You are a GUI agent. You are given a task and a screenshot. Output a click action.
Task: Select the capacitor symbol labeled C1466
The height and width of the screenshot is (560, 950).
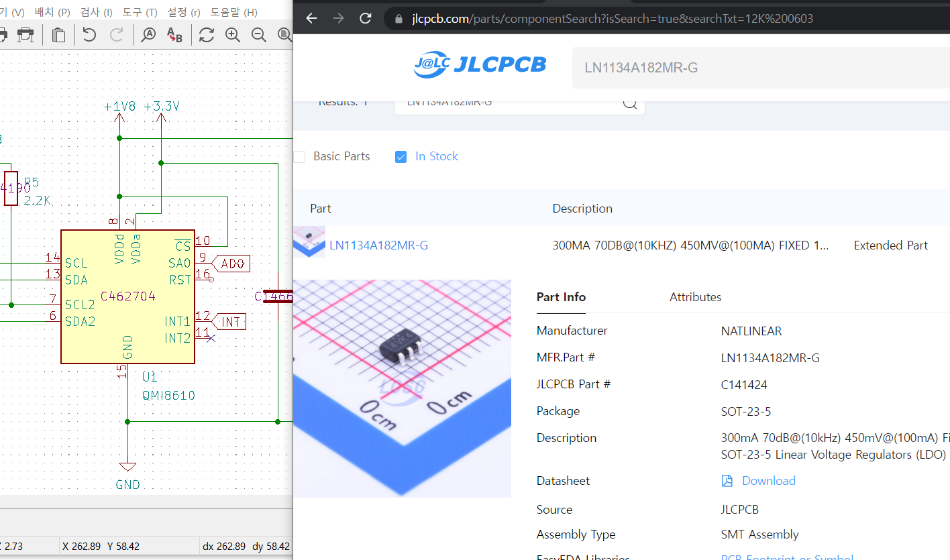click(277, 296)
